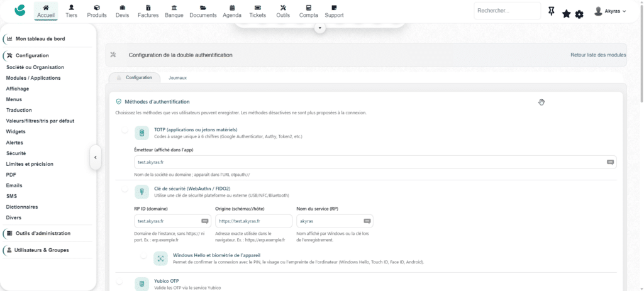Collapse the left sidebar

pyautogui.click(x=96, y=157)
